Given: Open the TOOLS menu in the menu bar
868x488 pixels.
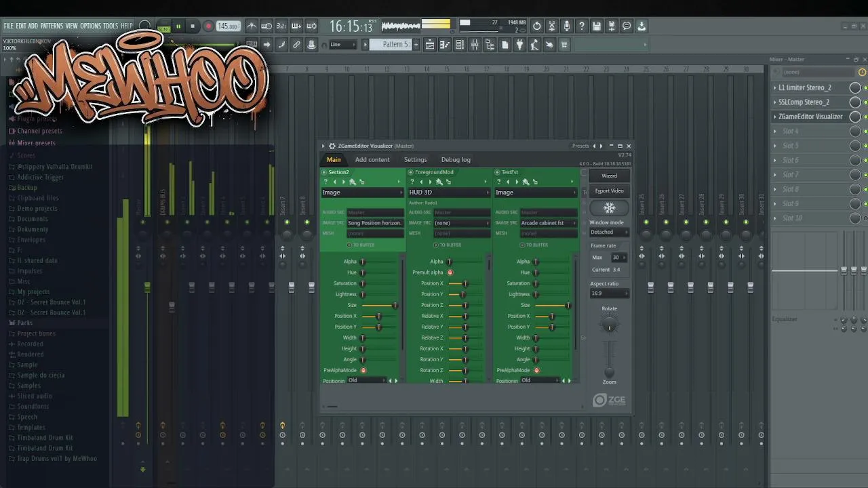Looking at the screenshot, I should (111, 26).
